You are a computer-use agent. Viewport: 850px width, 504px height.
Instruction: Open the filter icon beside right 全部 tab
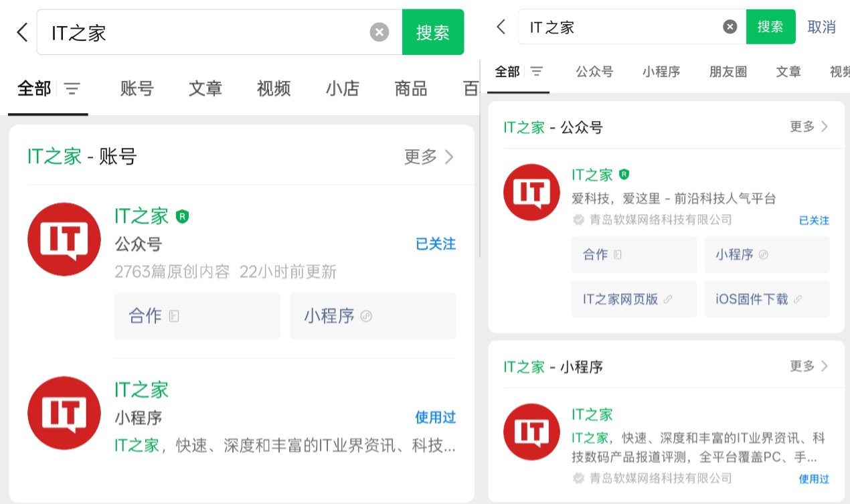coord(537,72)
